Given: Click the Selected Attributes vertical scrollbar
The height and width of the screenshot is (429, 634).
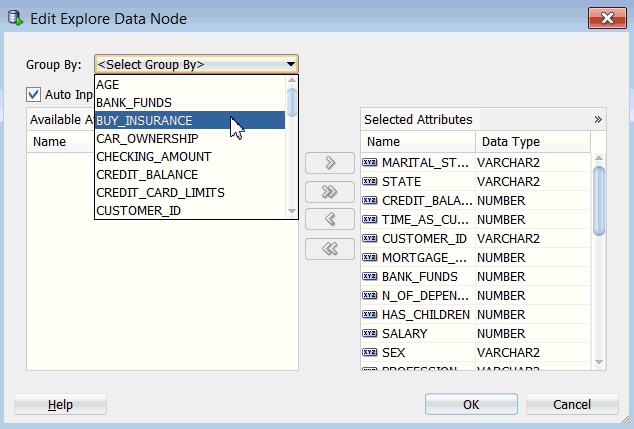Looking at the screenshot, I should (x=600, y=200).
